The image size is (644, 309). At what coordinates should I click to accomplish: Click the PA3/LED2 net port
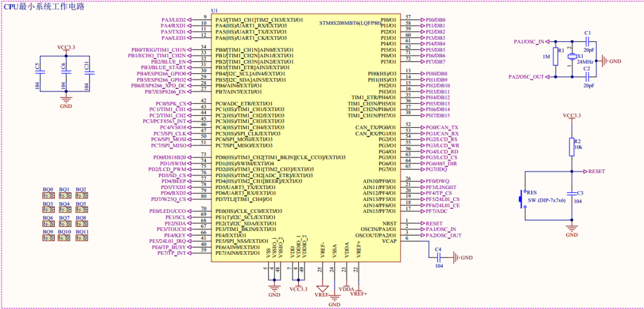coord(173,20)
